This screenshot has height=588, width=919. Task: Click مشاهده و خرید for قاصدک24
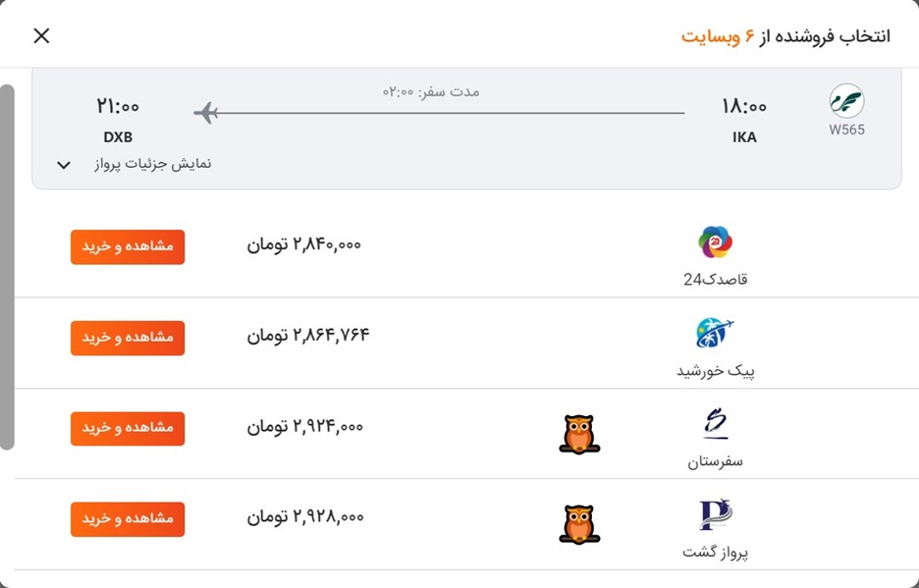[x=127, y=247]
